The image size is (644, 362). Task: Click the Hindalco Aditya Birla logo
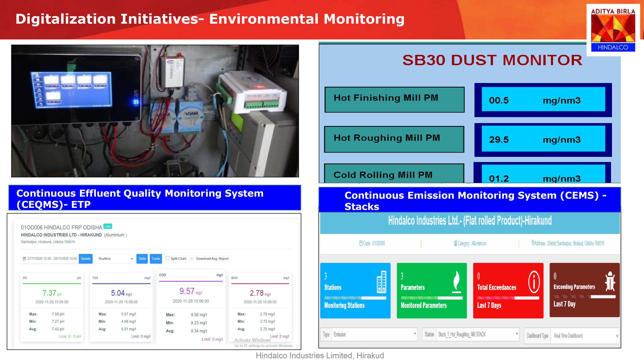point(613,30)
